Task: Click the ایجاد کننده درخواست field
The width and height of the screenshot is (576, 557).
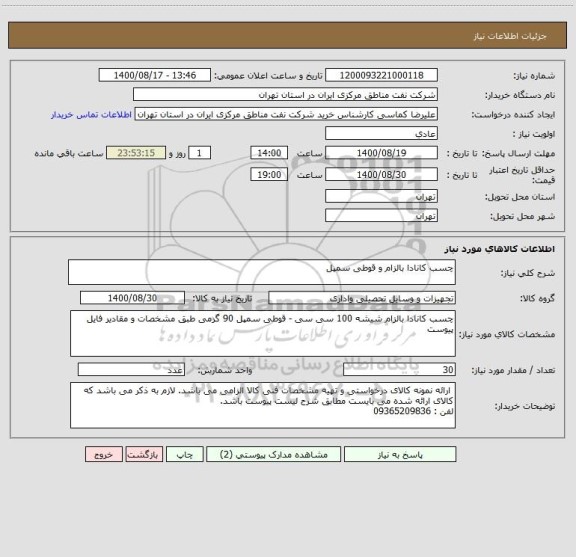Action: point(286,114)
